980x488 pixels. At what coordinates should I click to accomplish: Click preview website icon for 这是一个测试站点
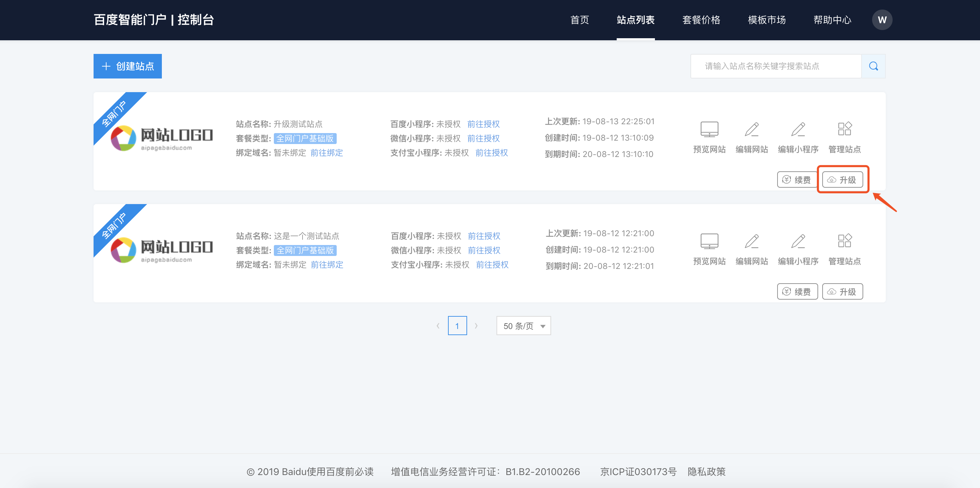(x=709, y=241)
